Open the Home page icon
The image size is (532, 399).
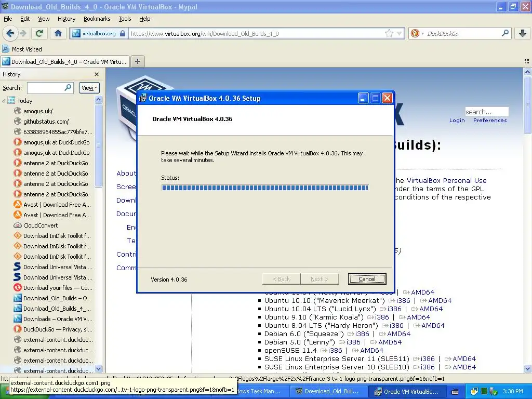[58, 33]
